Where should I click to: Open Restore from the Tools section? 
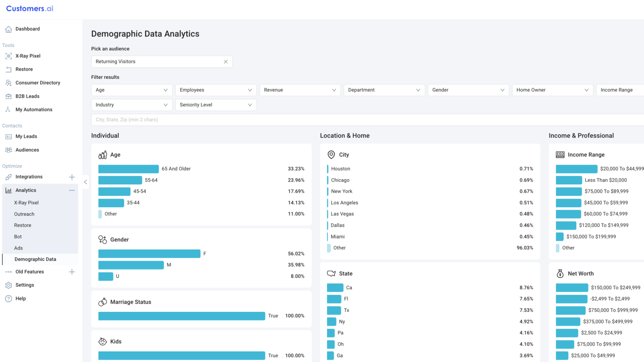[25, 69]
